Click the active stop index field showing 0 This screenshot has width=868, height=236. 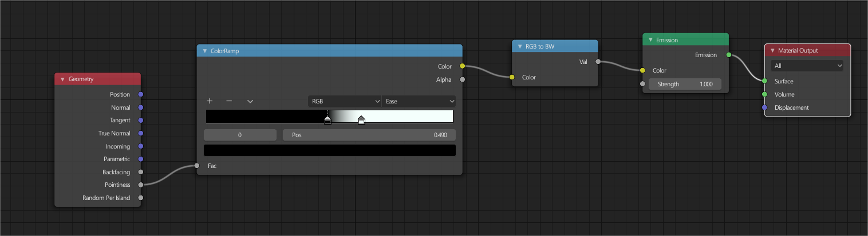pyautogui.click(x=240, y=135)
